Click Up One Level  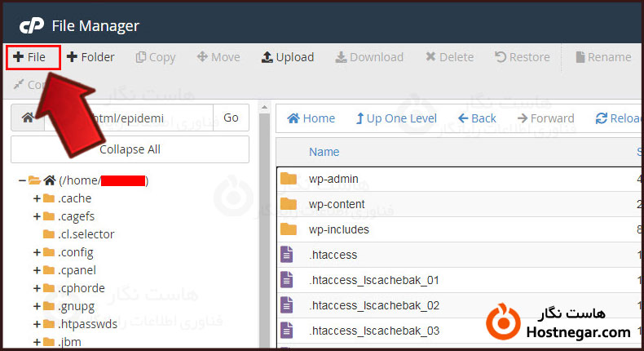click(396, 118)
